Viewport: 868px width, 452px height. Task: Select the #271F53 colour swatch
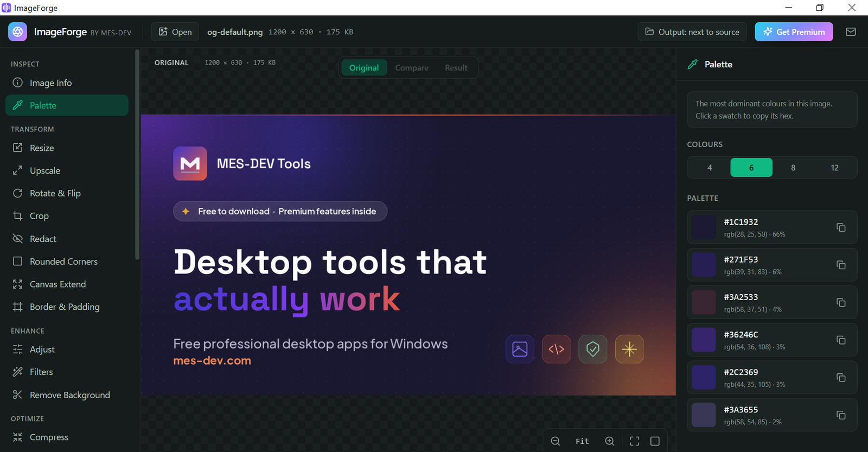(704, 265)
